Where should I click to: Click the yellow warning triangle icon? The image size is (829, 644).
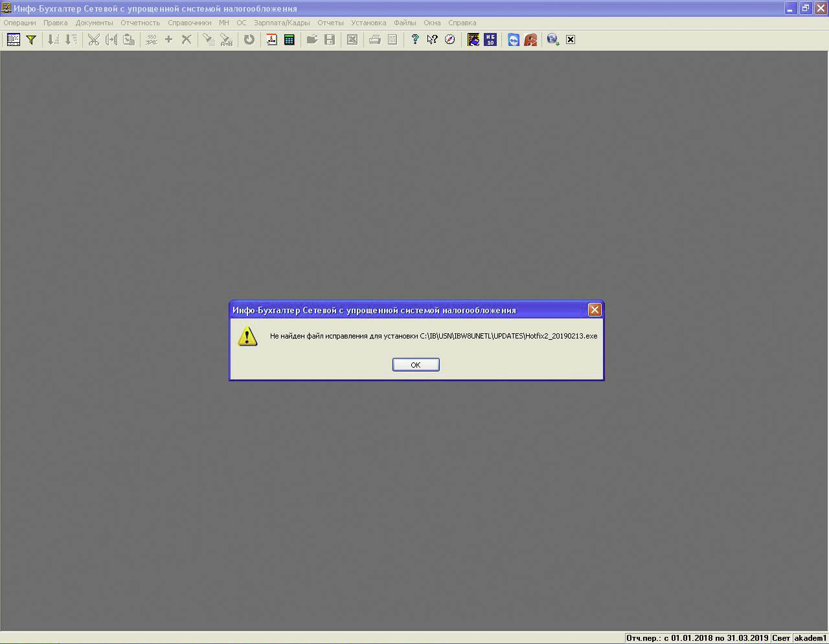247,336
